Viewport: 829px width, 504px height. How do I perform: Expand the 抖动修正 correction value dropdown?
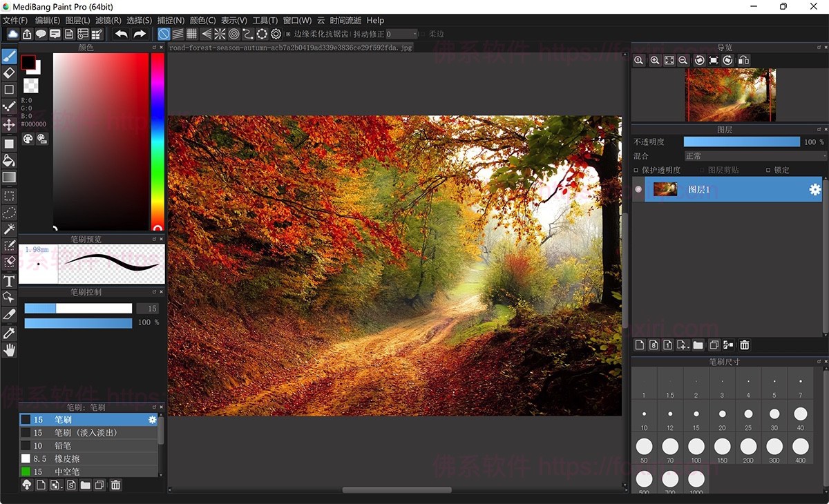point(414,34)
